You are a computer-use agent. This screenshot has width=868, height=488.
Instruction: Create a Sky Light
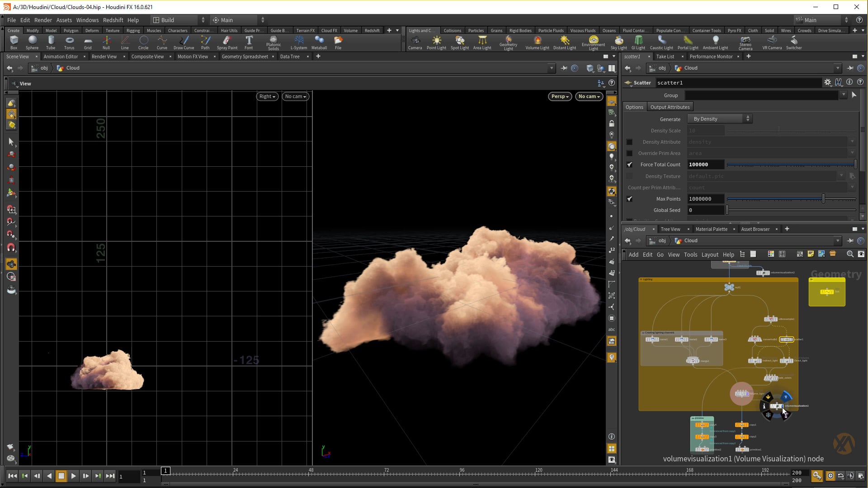point(618,42)
